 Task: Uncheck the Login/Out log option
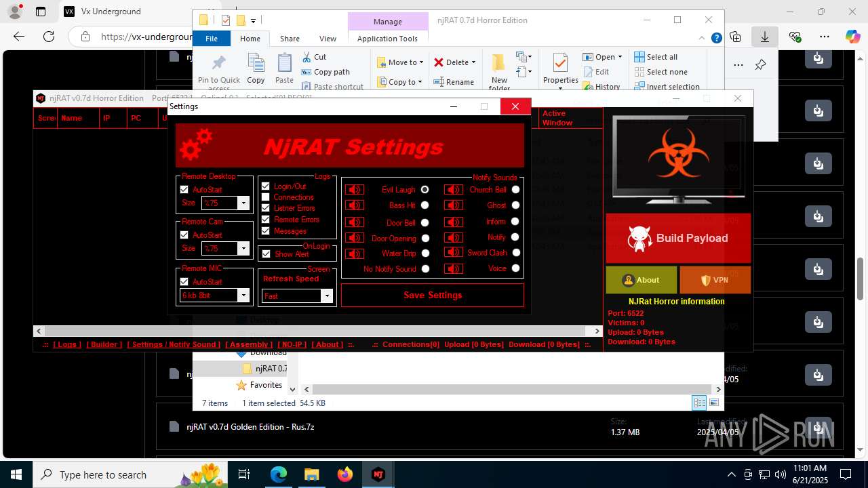tap(266, 186)
